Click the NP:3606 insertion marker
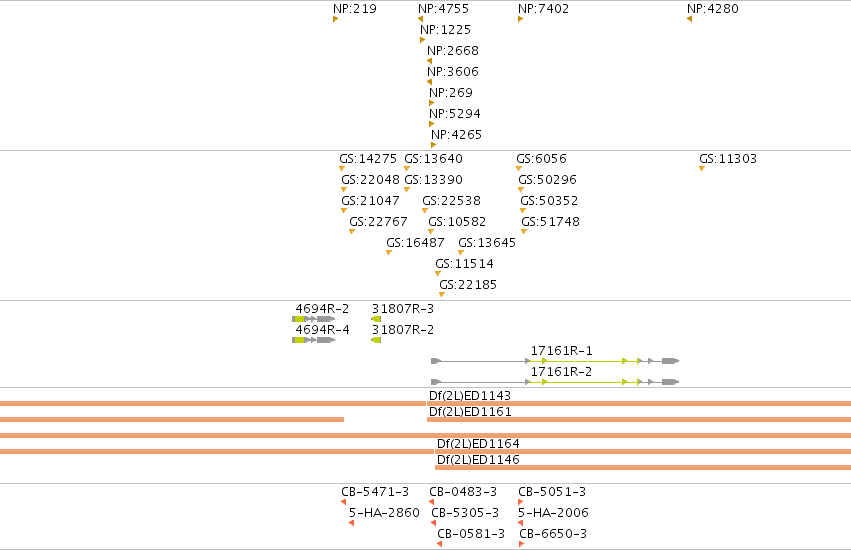This screenshot has height=550, width=851. pos(429,82)
